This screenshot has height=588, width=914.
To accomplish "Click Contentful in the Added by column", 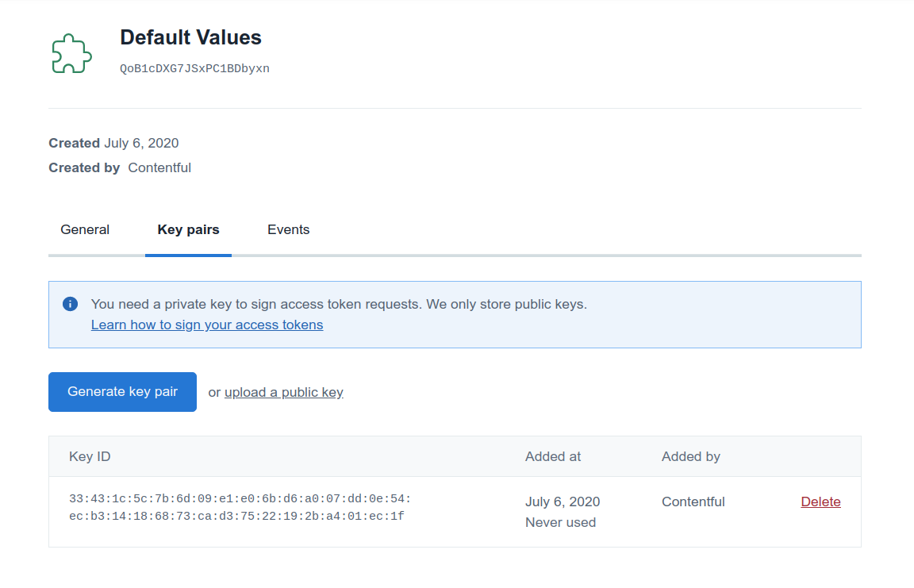I will click(x=693, y=502).
